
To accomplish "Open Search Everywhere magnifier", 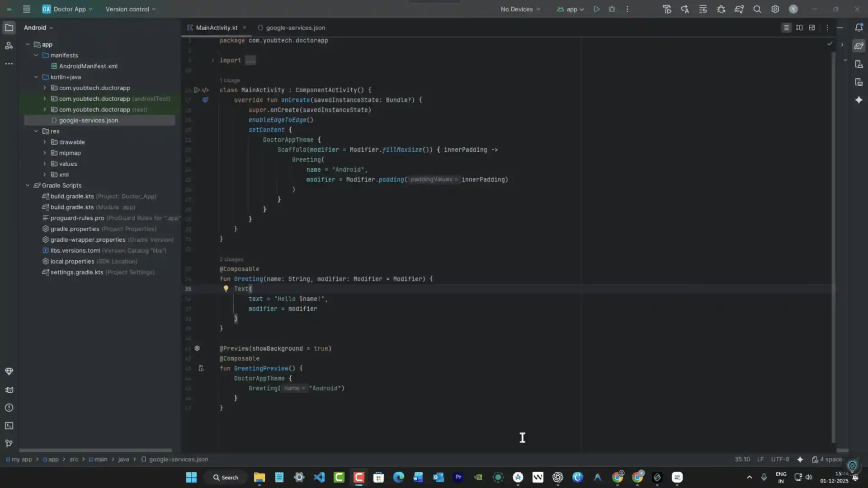I will point(757,9).
